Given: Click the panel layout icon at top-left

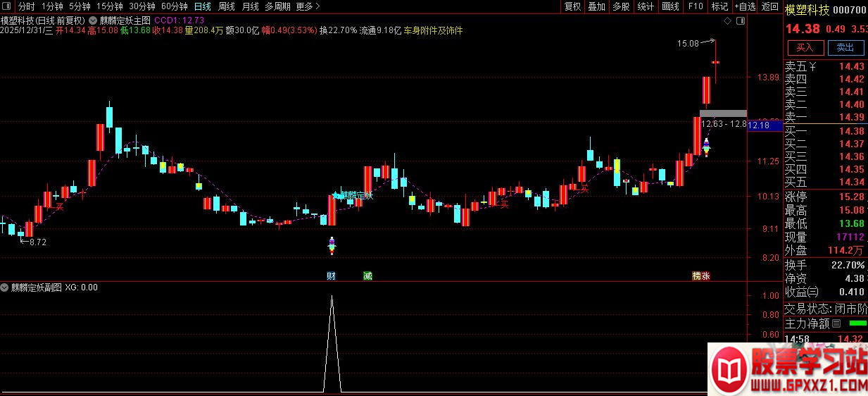Looking at the screenshot, I should (6, 7).
